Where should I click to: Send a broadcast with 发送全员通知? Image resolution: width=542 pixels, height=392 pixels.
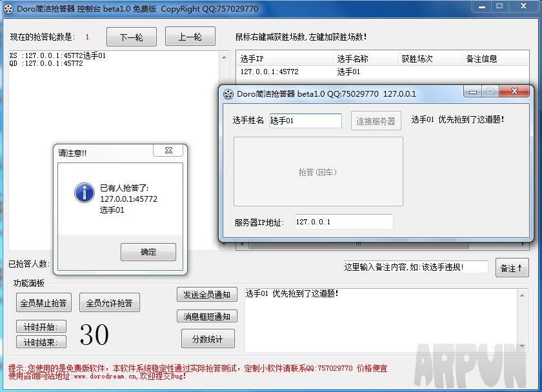[x=208, y=295]
